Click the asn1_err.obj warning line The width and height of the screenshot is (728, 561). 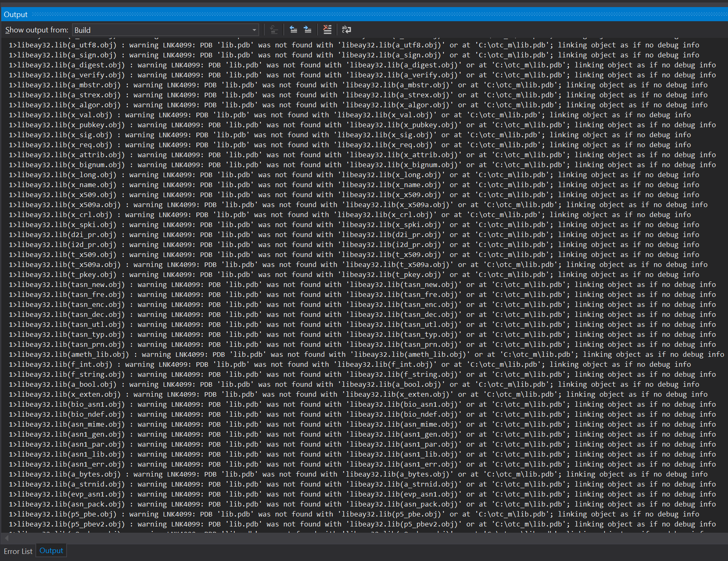coord(362,464)
